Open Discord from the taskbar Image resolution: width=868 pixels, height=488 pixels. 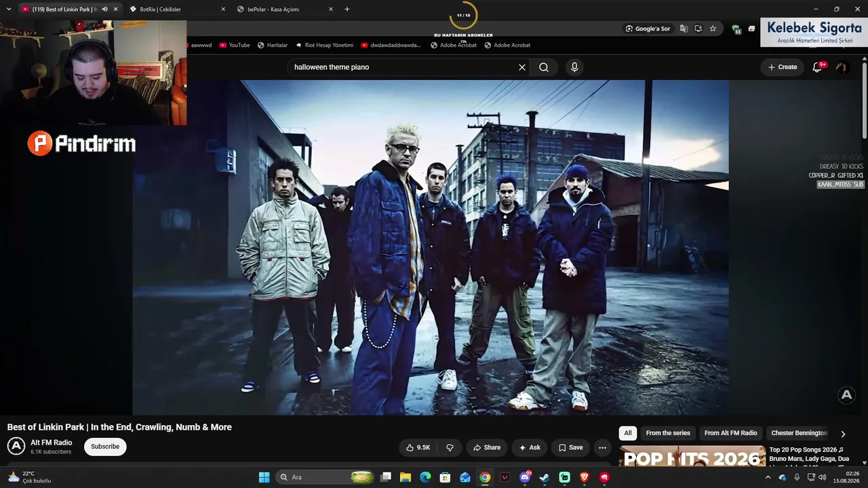coord(525,477)
